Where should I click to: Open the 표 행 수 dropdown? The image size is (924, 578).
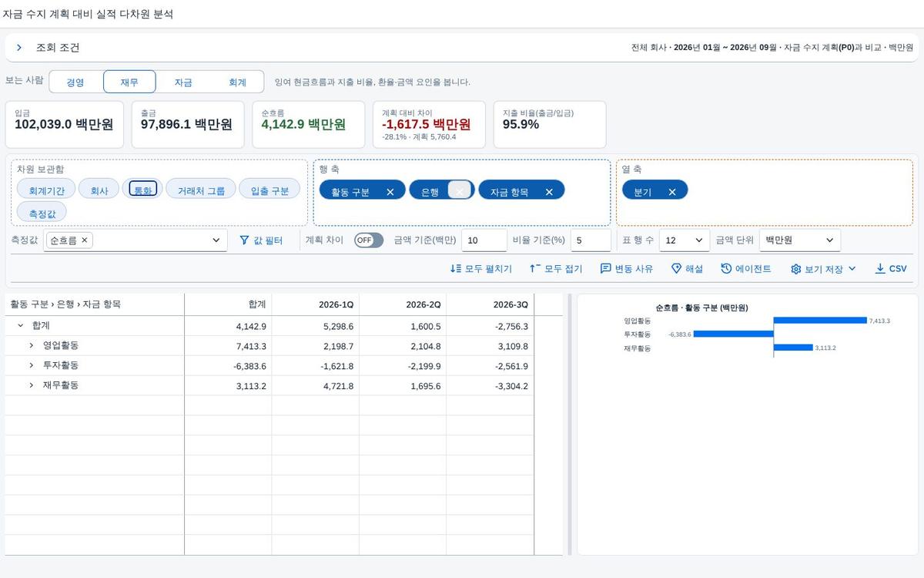point(685,240)
